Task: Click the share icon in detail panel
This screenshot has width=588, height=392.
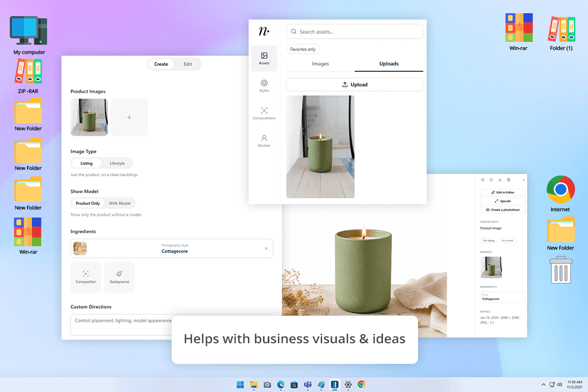Action: pos(482,180)
